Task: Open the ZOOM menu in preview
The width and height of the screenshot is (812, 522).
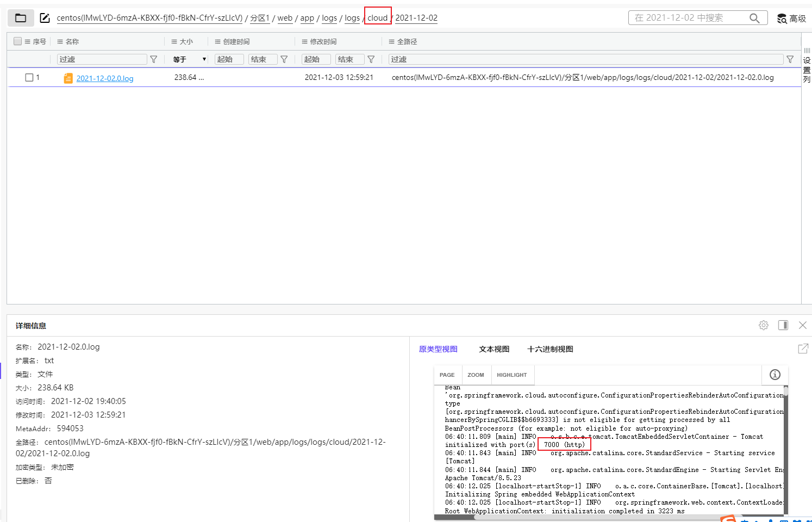Action: click(x=476, y=375)
